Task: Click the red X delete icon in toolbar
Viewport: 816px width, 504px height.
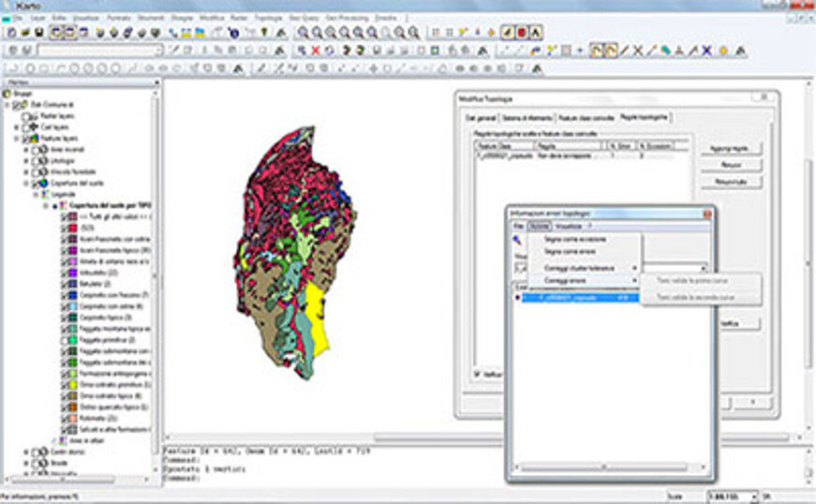Action: click(x=315, y=50)
